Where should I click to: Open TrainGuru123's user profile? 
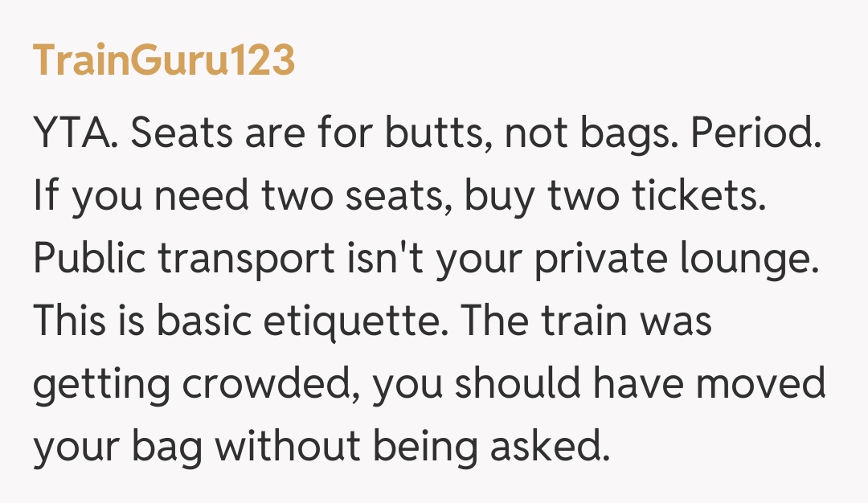pos(164,61)
